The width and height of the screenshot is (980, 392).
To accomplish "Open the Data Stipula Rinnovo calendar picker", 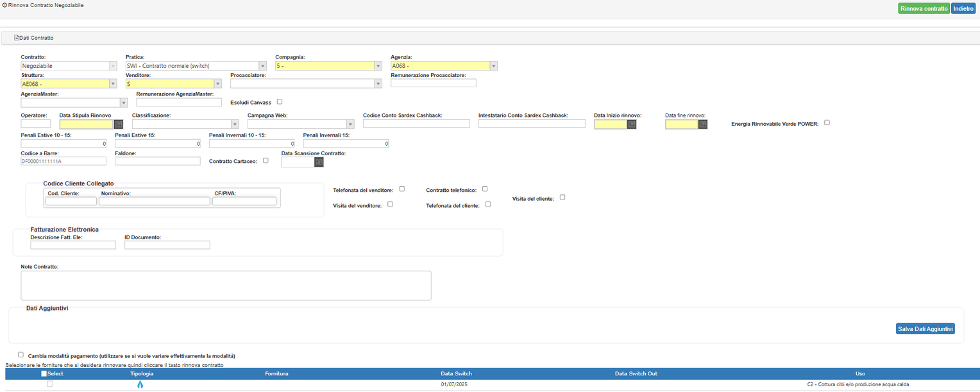I will 118,124.
